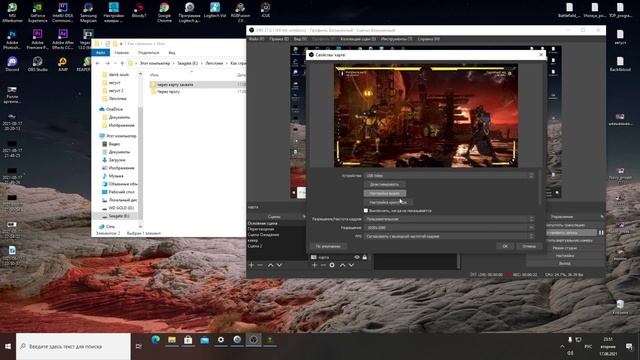This screenshot has height=360, width=640.
Task: Click Режим студии button in OBS
Action: coord(565,248)
